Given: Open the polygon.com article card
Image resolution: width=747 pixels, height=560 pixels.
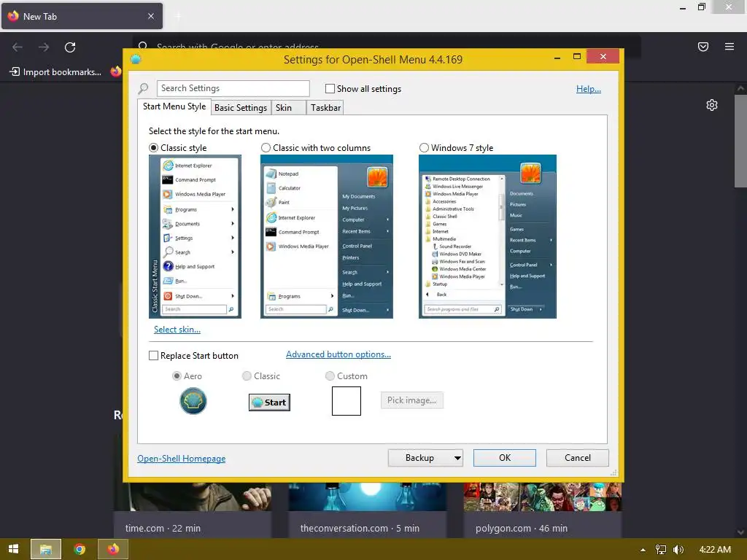Looking at the screenshot, I should (x=543, y=510).
